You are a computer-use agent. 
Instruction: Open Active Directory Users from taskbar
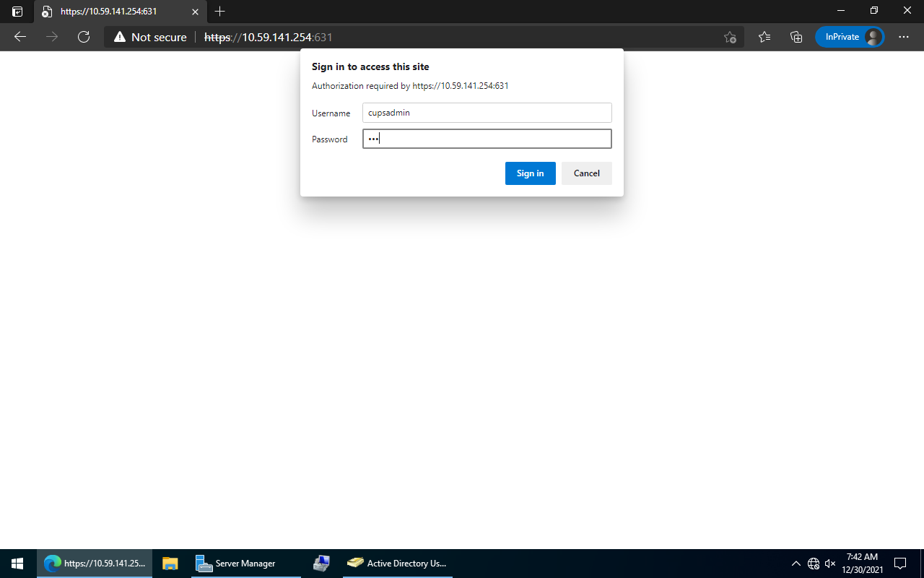(x=397, y=563)
